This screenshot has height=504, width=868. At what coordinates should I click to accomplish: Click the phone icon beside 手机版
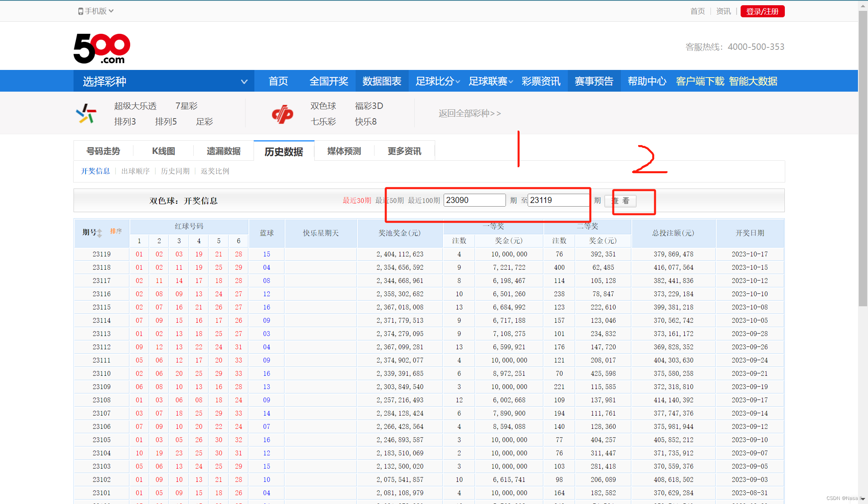tap(80, 11)
